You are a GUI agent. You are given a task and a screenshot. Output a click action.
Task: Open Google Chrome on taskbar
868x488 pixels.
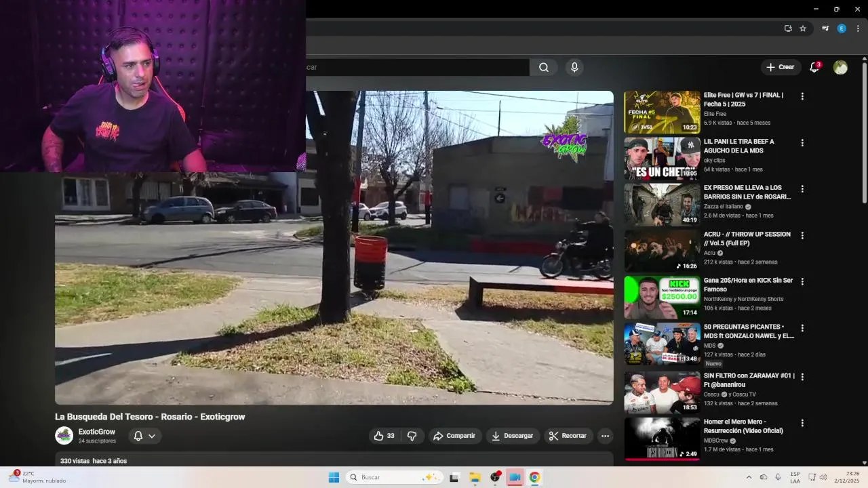coord(534,477)
